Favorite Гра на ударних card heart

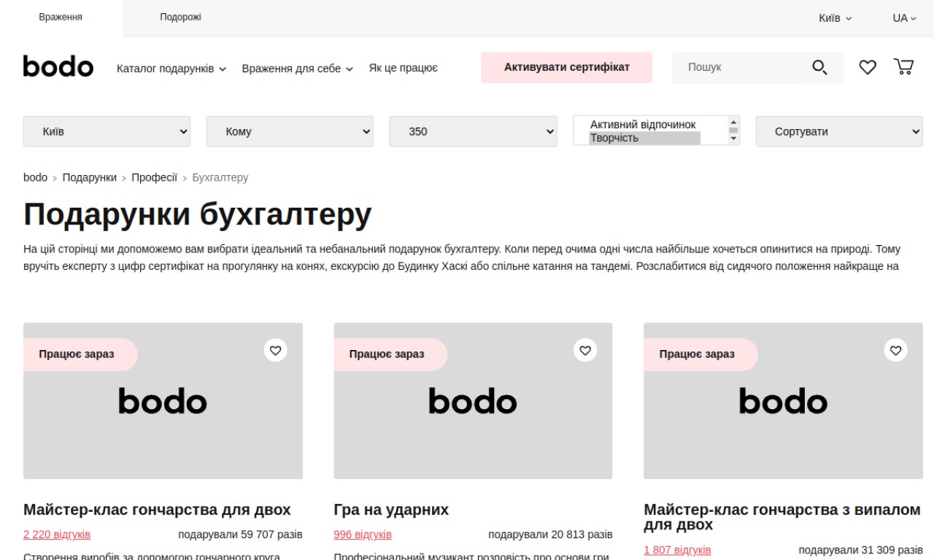[x=585, y=350]
